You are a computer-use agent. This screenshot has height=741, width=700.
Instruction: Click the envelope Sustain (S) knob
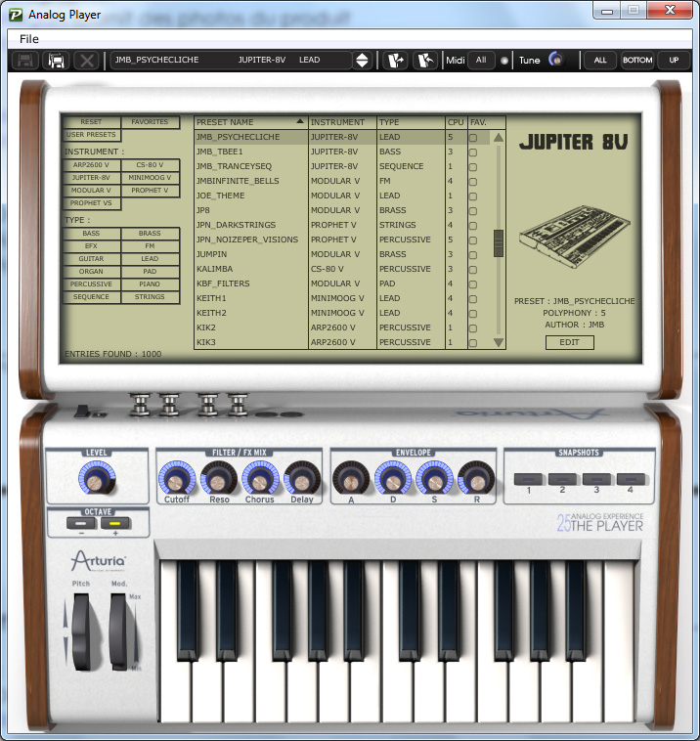[x=434, y=478]
